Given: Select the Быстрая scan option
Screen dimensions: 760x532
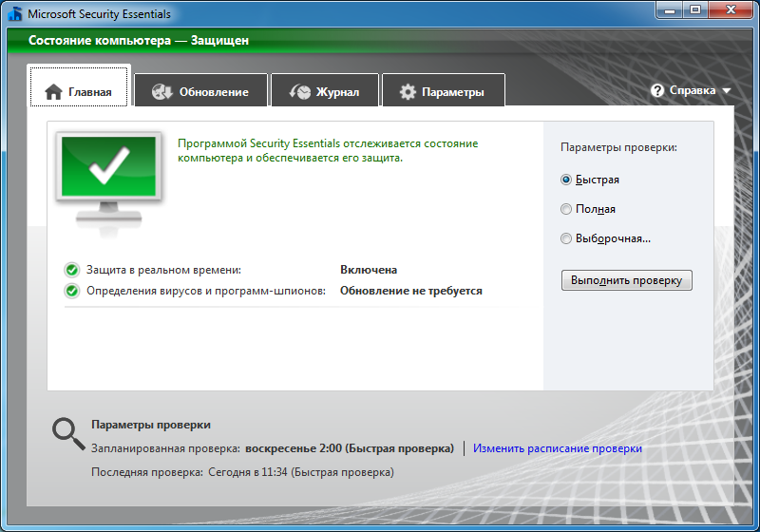Looking at the screenshot, I should (x=590, y=180).
